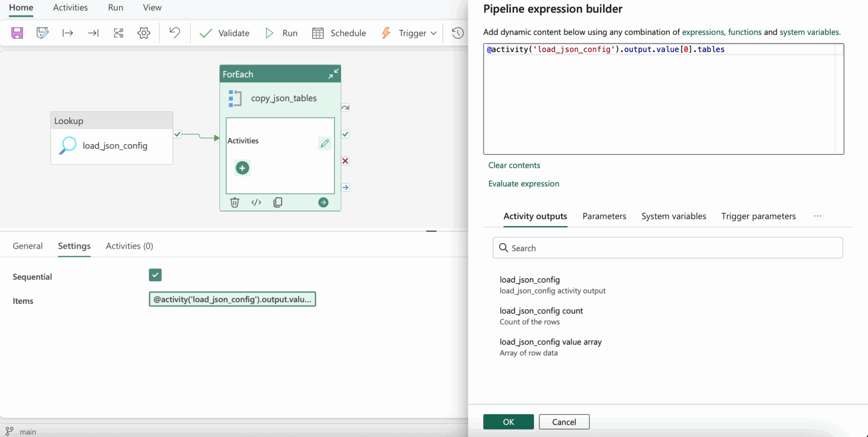This screenshot has width=868, height=437.
Task: Click the Schedule toolbar button
Action: 339,33
